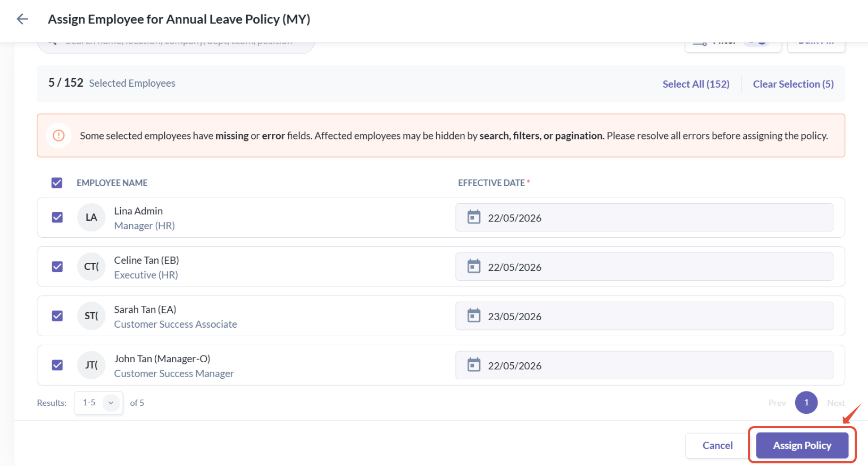Click the Assign Policy button
Image resolution: width=868 pixels, height=466 pixels.
click(802, 445)
